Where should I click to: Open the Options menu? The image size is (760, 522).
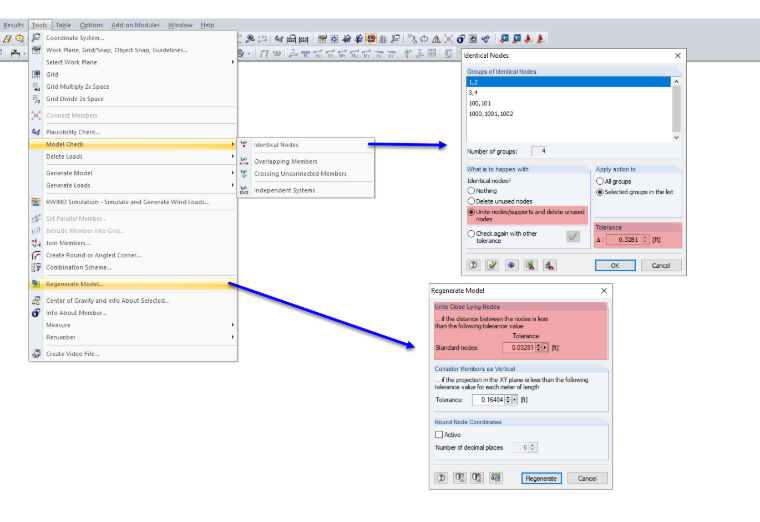(x=92, y=25)
